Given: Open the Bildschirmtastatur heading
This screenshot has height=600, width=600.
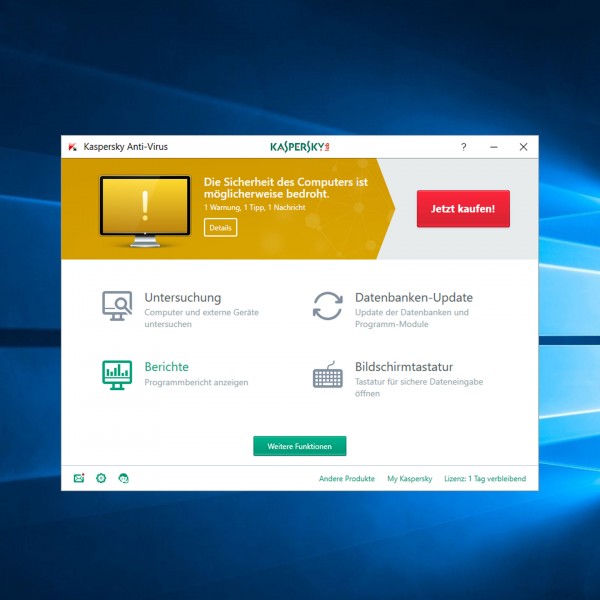Looking at the screenshot, I should tap(404, 367).
